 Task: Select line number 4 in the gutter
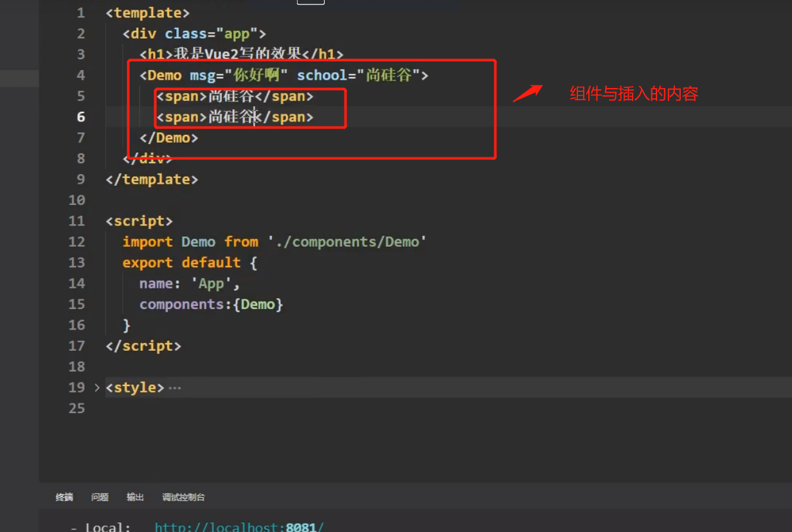[x=80, y=75]
